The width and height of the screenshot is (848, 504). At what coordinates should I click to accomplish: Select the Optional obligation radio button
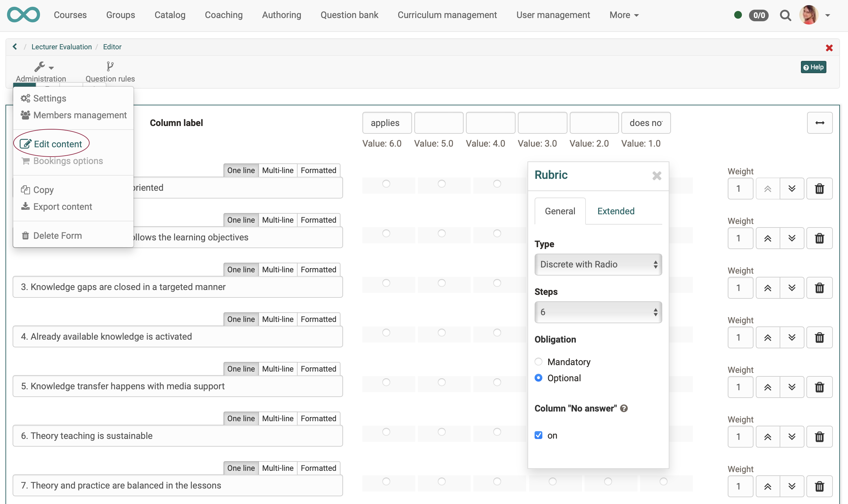538,378
